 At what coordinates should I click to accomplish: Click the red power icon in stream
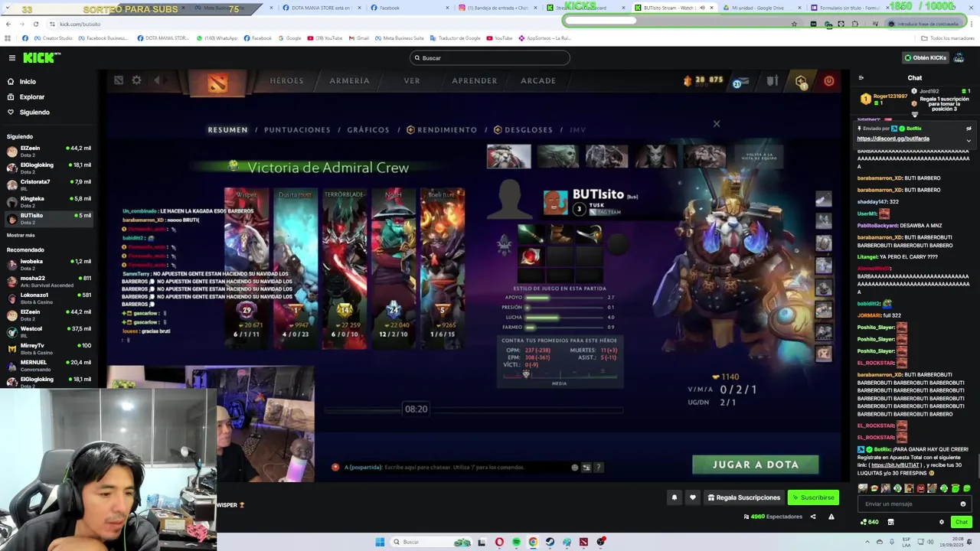pyautogui.click(x=829, y=80)
